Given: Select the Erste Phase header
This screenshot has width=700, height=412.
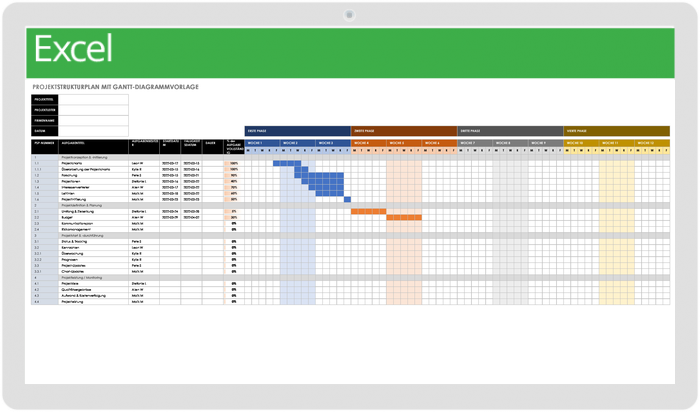Looking at the screenshot, I should point(298,131).
